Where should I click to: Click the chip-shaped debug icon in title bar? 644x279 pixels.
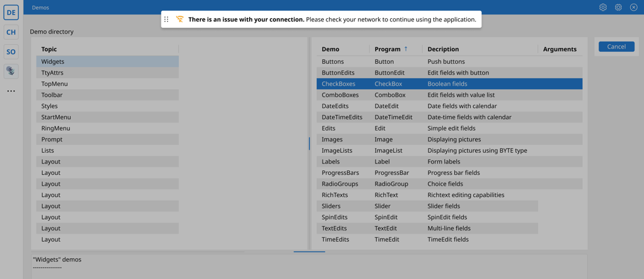(618, 8)
